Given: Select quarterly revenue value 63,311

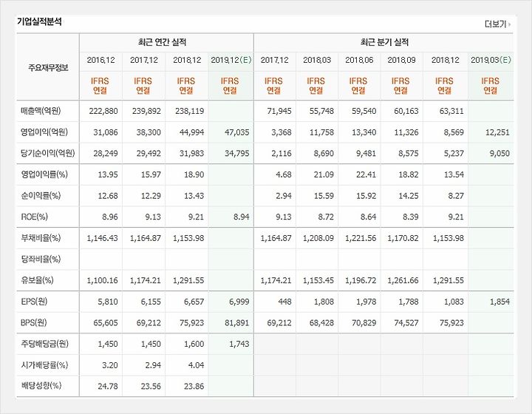Looking at the screenshot, I should pos(451,111).
